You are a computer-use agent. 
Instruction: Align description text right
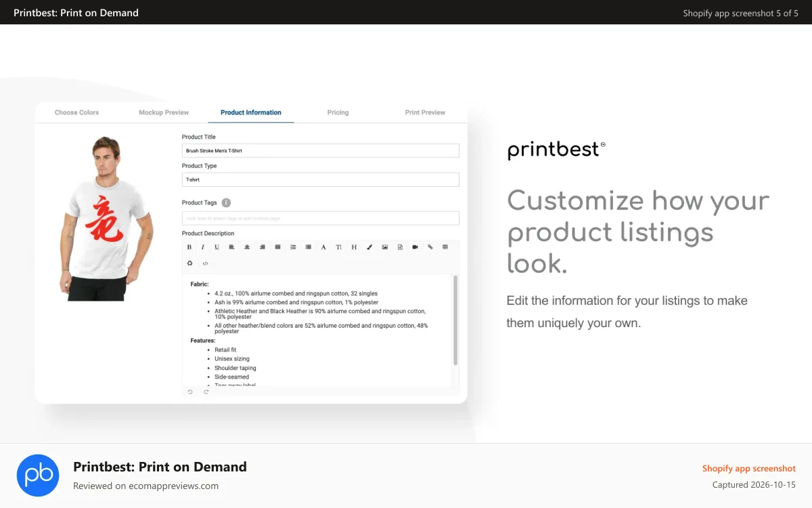pyautogui.click(x=263, y=247)
